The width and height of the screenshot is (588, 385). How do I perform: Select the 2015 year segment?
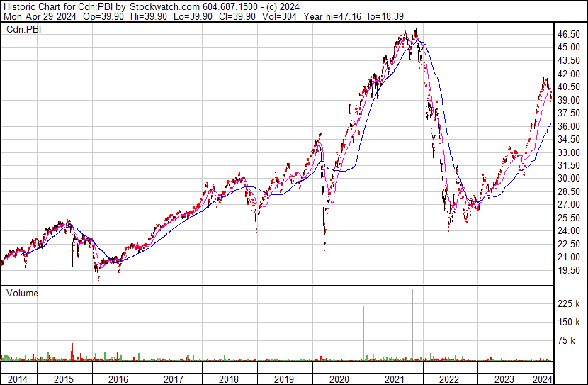[x=64, y=379]
